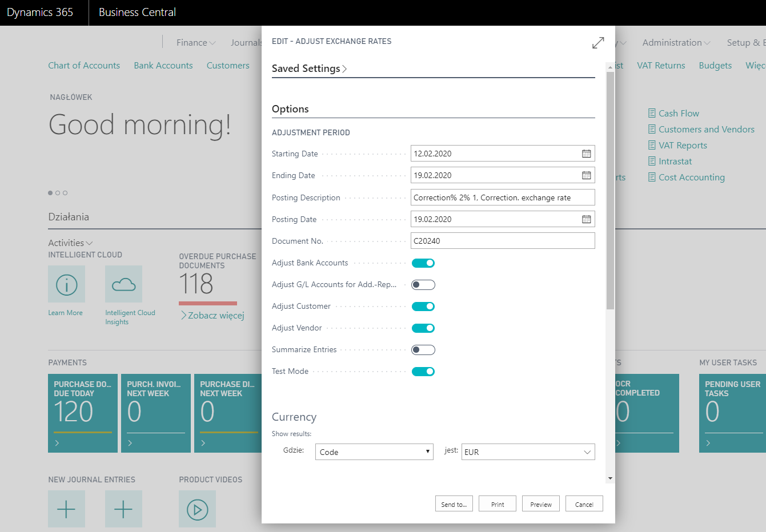This screenshot has height=532, width=766.
Task: Cancel the Adjust Exchange Rates dialog
Action: 584,504
